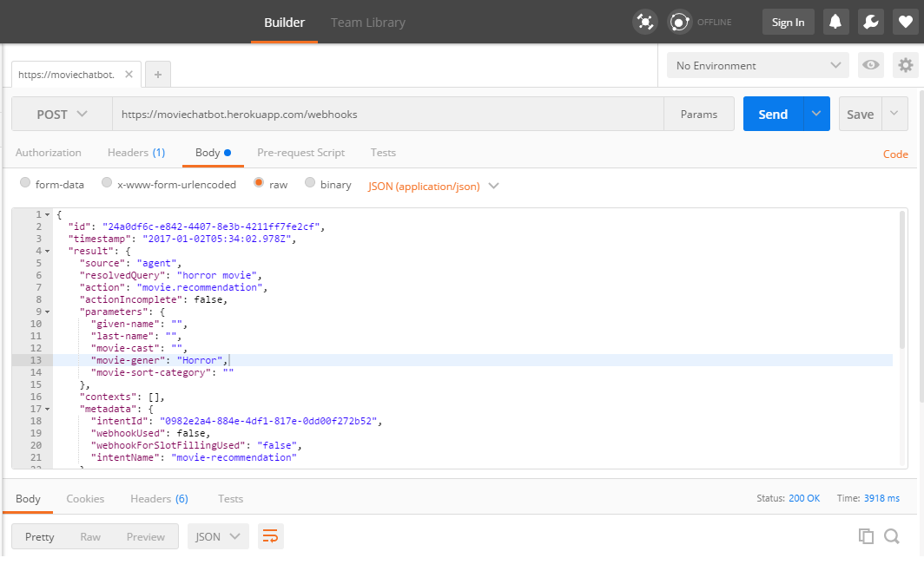Image resolution: width=924 pixels, height=571 pixels.
Task: Close the moviechatbot request tab
Action: pyautogui.click(x=129, y=74)
